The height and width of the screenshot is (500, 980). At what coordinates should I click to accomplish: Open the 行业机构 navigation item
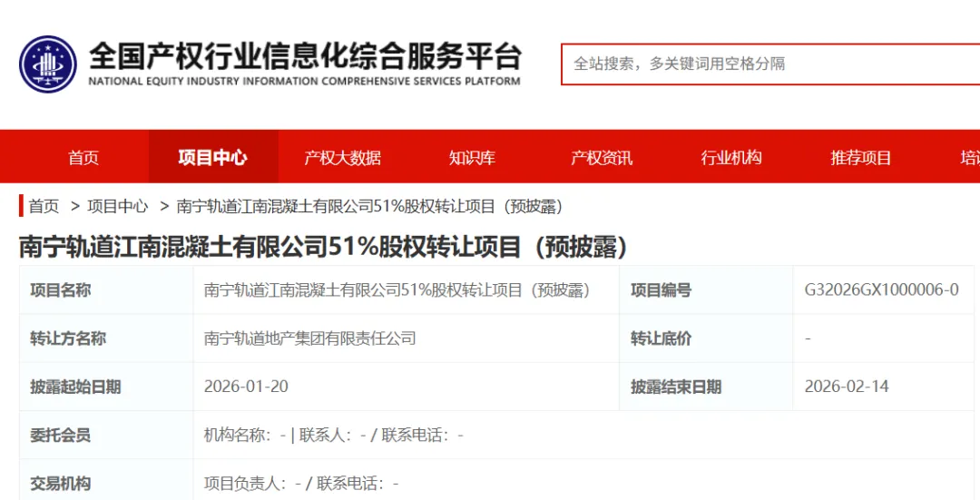[x=731, y=158]
